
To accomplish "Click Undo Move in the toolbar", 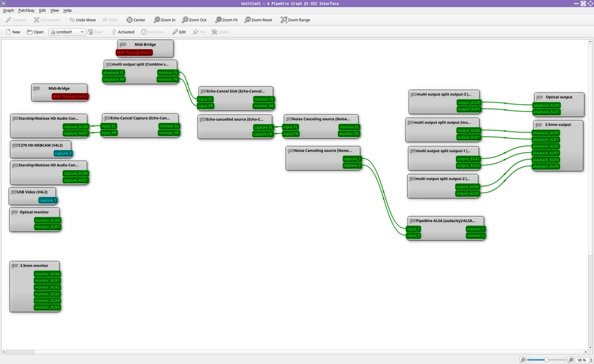I will 82,20.
